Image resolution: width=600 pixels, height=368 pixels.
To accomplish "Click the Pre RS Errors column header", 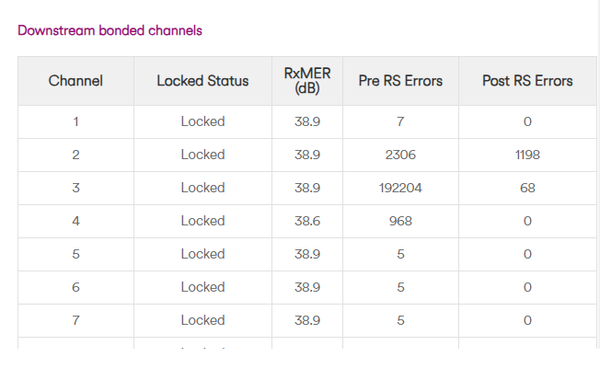I will pyautogui.click(x=401, y=81).
